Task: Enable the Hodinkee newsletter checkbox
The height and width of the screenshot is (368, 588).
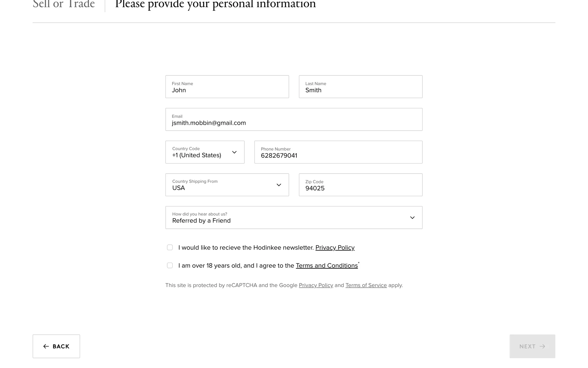Action: [170, 247]
